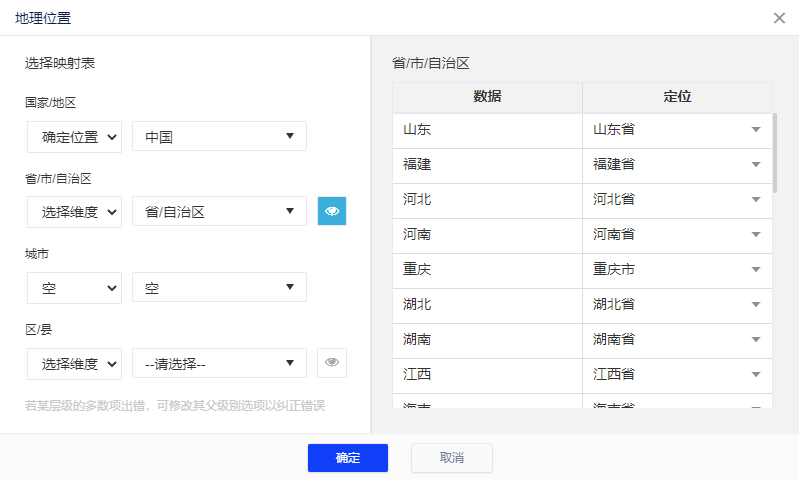Expand the second 空 dropdown under 城市
This screenshot has width=799, height=480.
point(219,288)
